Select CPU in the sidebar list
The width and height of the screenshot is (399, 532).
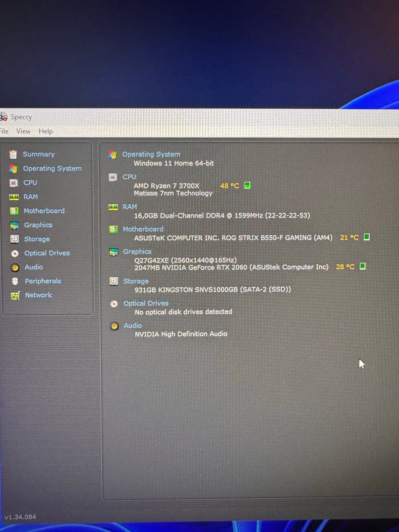pos(30,182)
